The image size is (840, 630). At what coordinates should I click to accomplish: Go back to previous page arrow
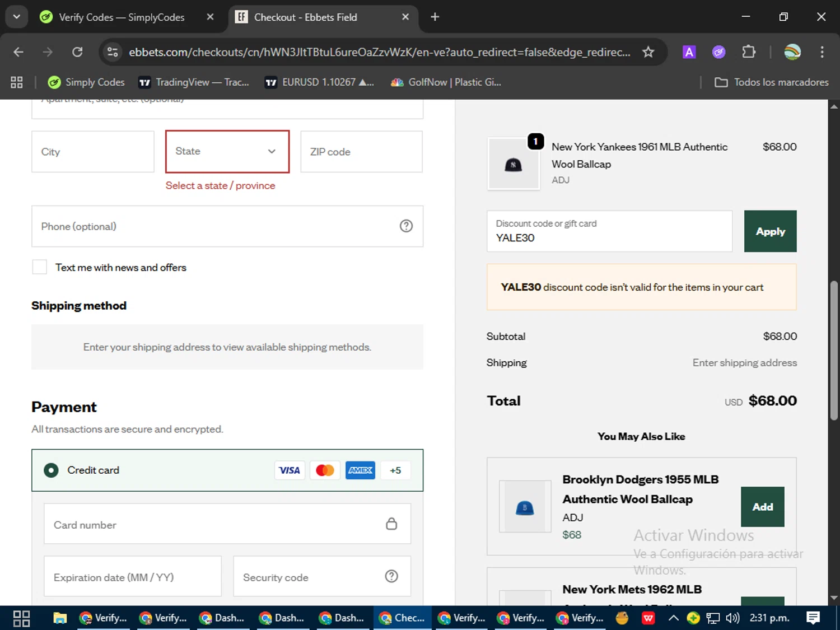pos(18,52)
